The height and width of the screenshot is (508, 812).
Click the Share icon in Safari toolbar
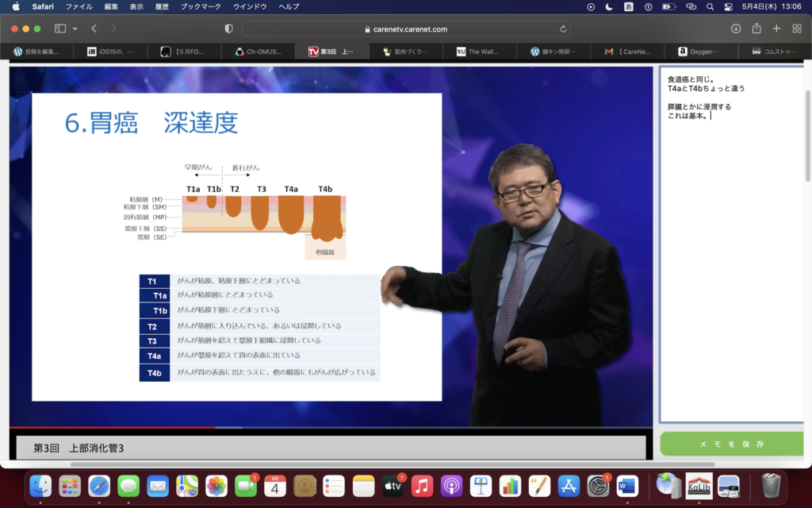point(756,29)
